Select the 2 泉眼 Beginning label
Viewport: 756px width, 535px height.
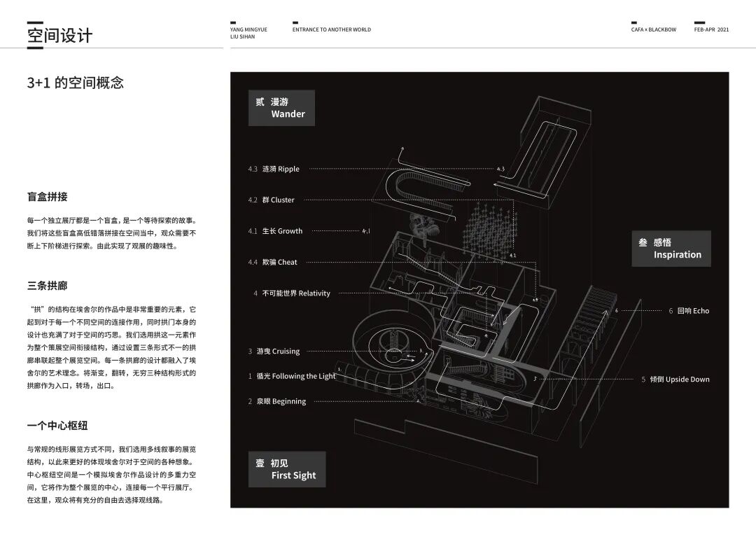(x=276, y=401)
